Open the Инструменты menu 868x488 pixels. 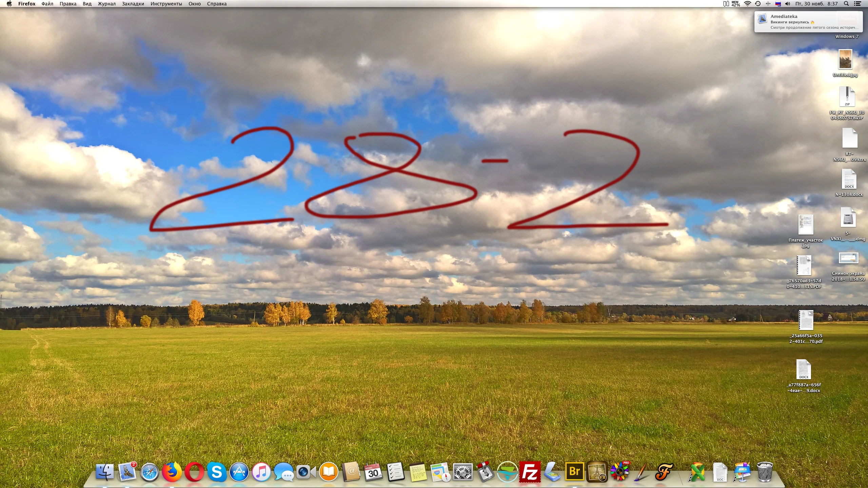166,4
